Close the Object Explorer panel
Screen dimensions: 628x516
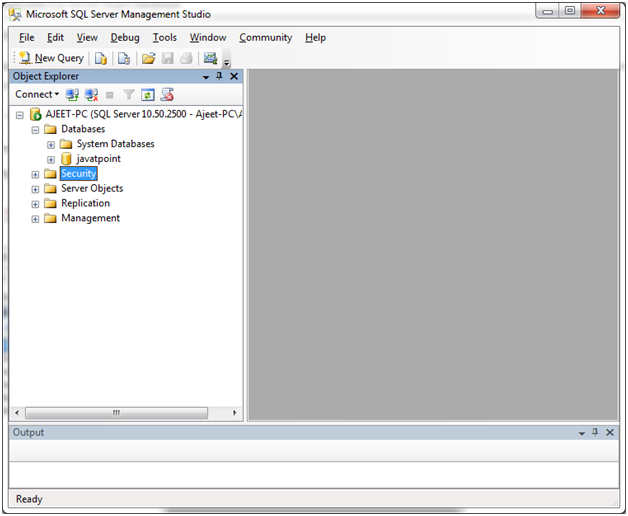coord(234,76)
